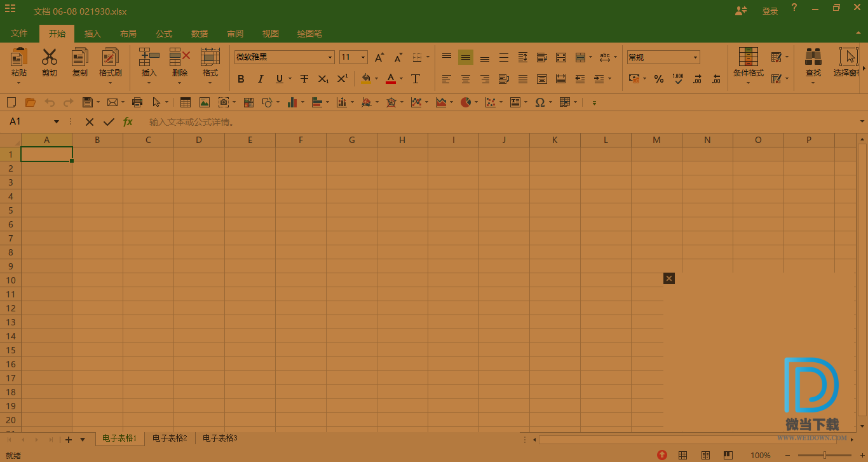Screen dimensions: 868x462
Task: Open fill color dropdown arrow
Action: coord(377,79)
